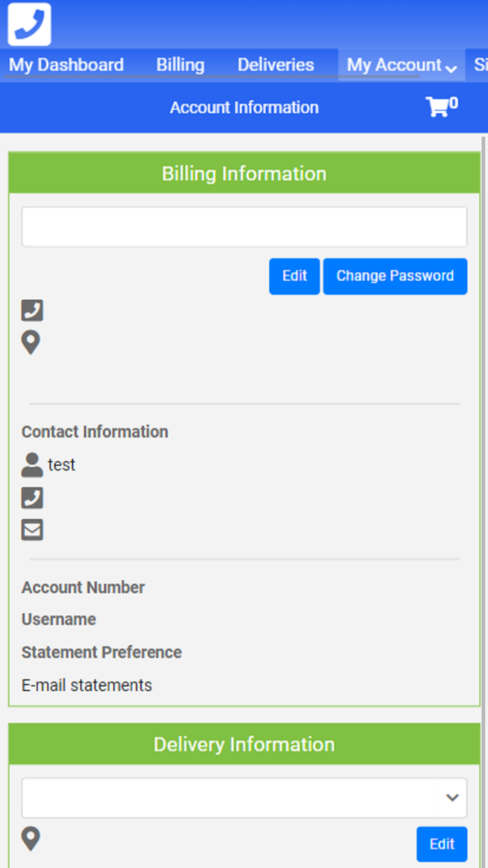Click Edit button in Billing Information

(x=294, y=276)
